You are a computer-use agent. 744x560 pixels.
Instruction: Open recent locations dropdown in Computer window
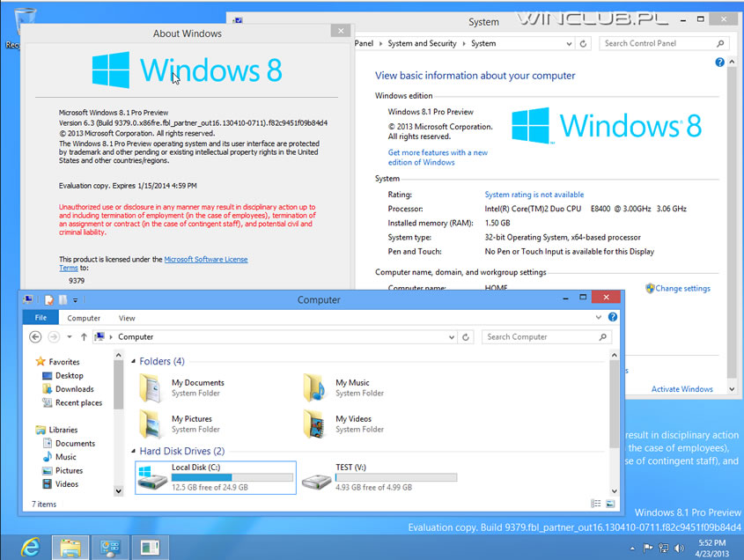pos(70,337)
